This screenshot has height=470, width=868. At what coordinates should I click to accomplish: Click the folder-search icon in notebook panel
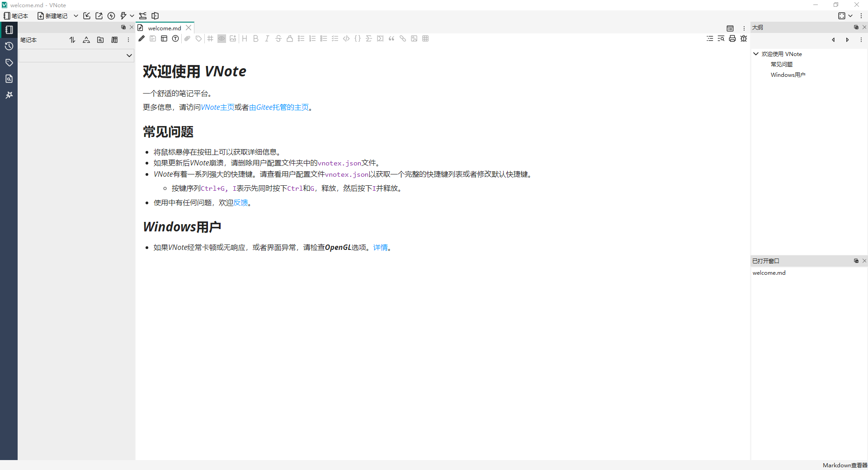point(100,40)
